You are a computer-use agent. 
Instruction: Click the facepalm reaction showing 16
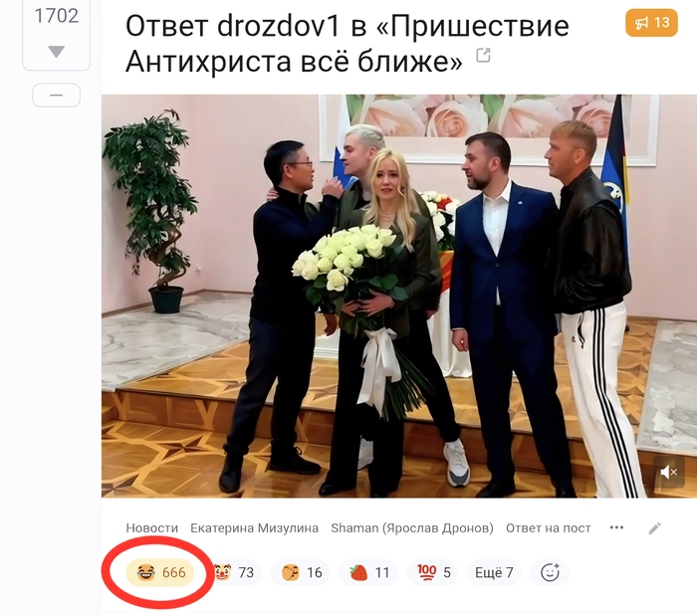pyautogui.click(x=301, y=572)
